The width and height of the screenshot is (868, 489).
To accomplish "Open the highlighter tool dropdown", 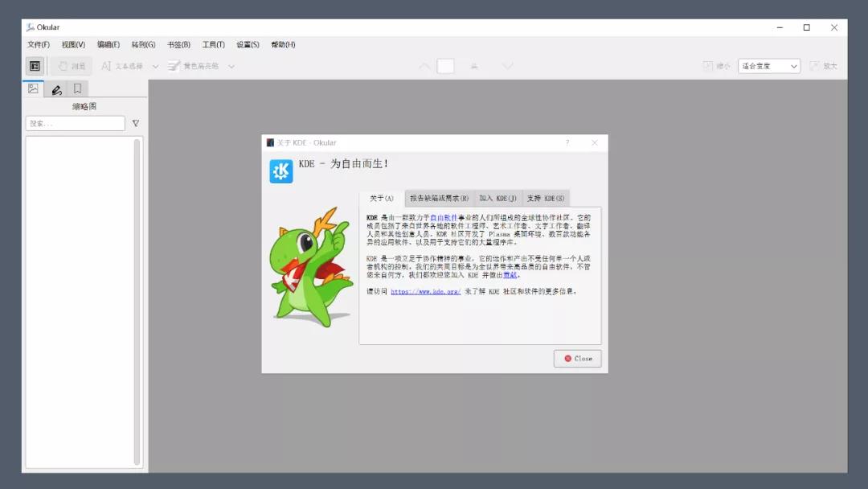I will pos(231,66).
